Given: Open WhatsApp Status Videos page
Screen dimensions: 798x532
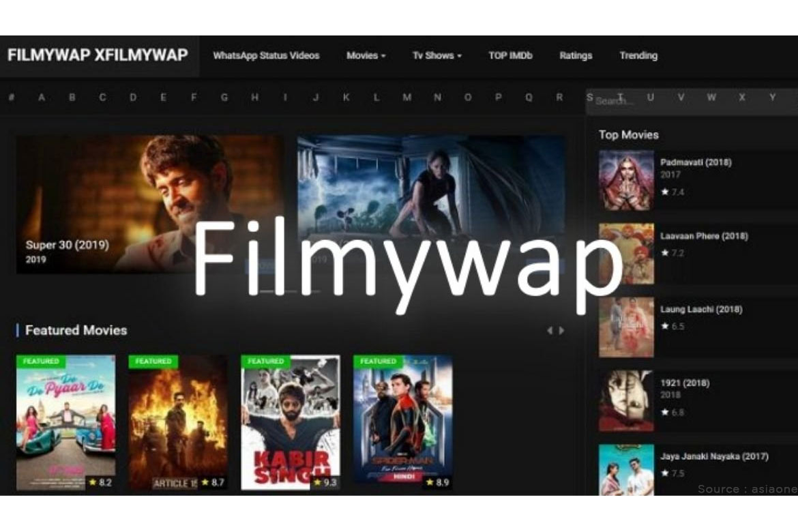Looking at the screenshot, I should click(266, 55).
